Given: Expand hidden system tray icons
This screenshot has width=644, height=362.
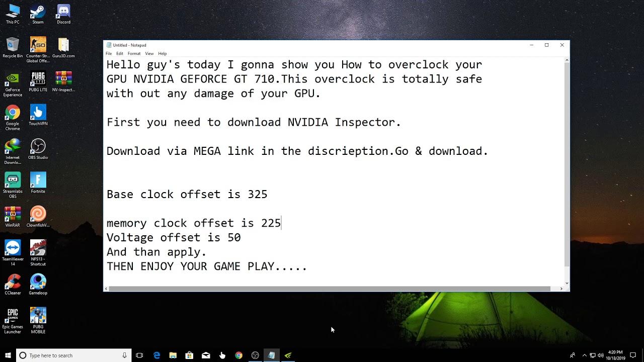Looking at the screenshot, I should coord(584,355).
